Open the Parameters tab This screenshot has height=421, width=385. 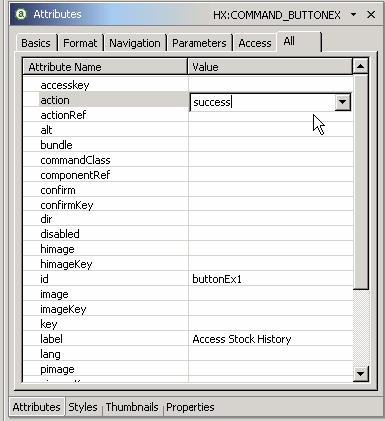click(199, 43)
